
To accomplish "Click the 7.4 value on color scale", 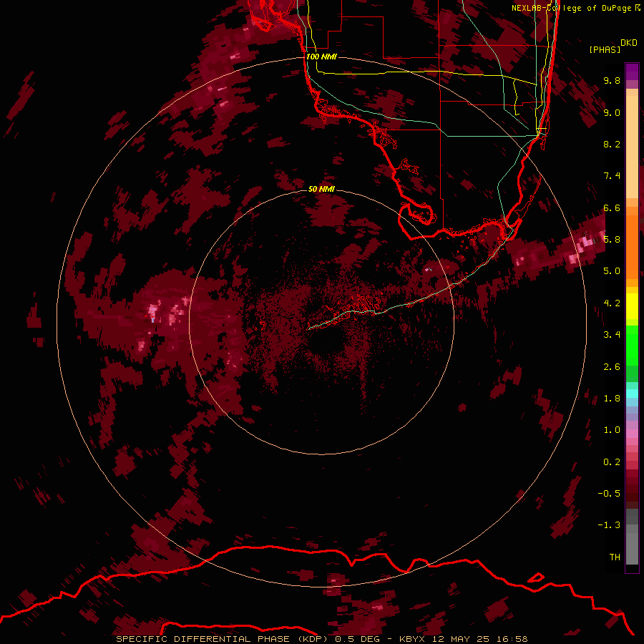I will 612,176.
